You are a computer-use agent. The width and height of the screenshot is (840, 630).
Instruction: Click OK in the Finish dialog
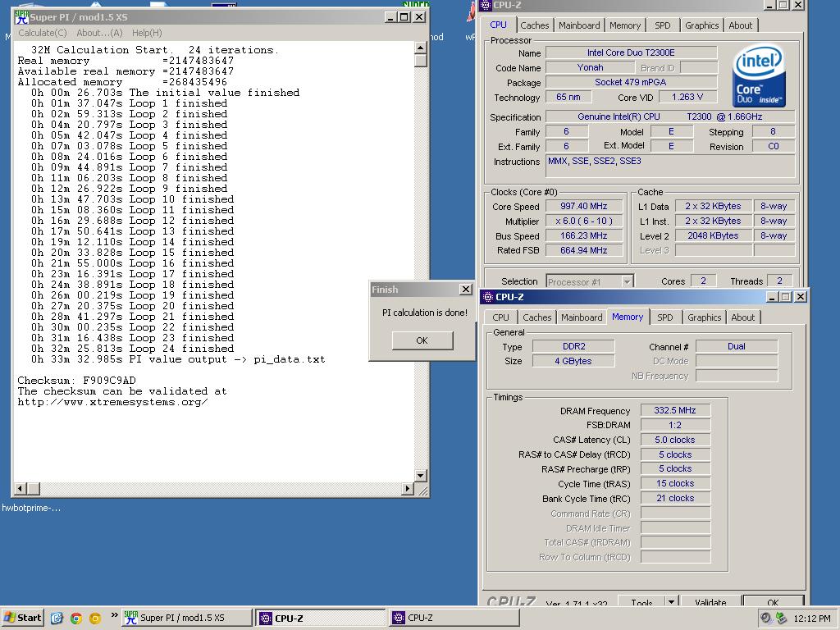point(422,340)
